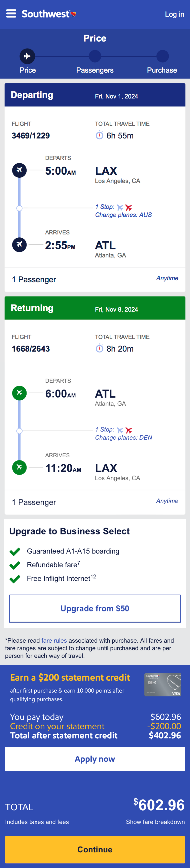Click Upgrade from $50
This screenshot has width=190, height=868.
point(95,608)
